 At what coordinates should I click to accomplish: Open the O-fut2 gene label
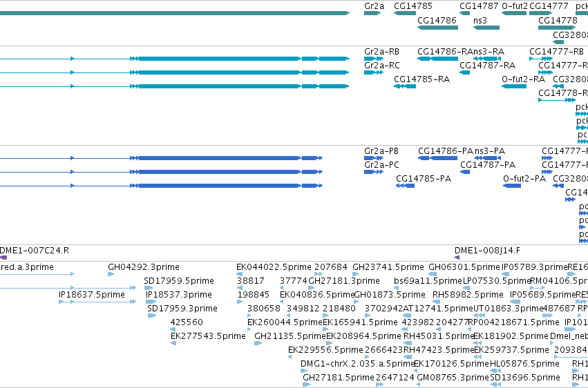pyautogui.click(x=515, y=6)
